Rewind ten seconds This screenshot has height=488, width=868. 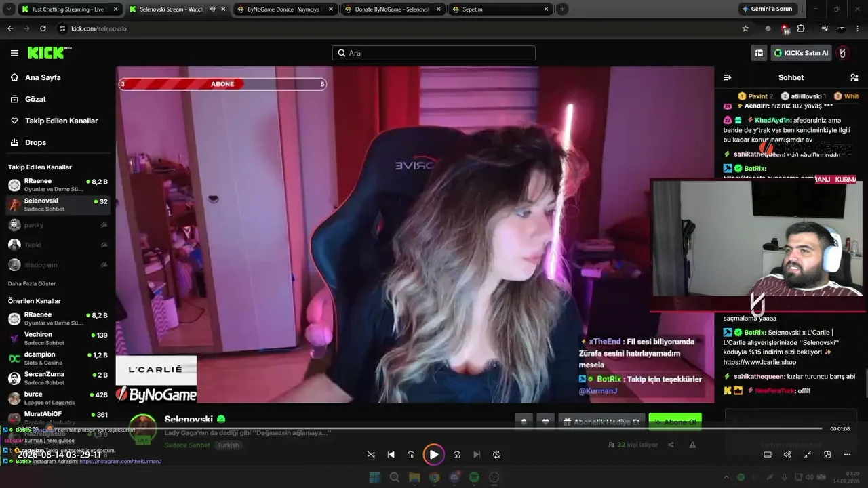[x=411, y=455]
